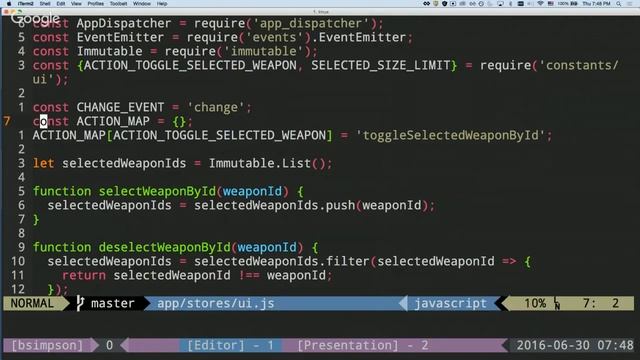
Task: Click the AirPlay display icon
Action: [500, 4]
